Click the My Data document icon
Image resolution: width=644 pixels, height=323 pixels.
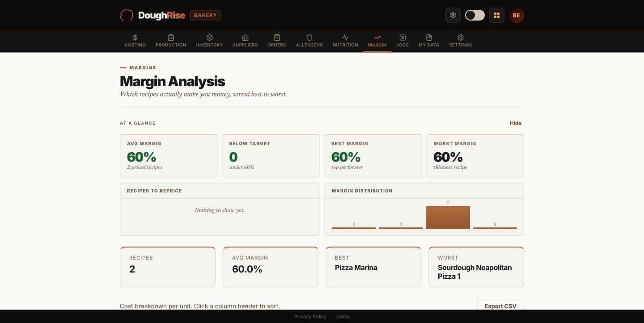click(429, 38)
